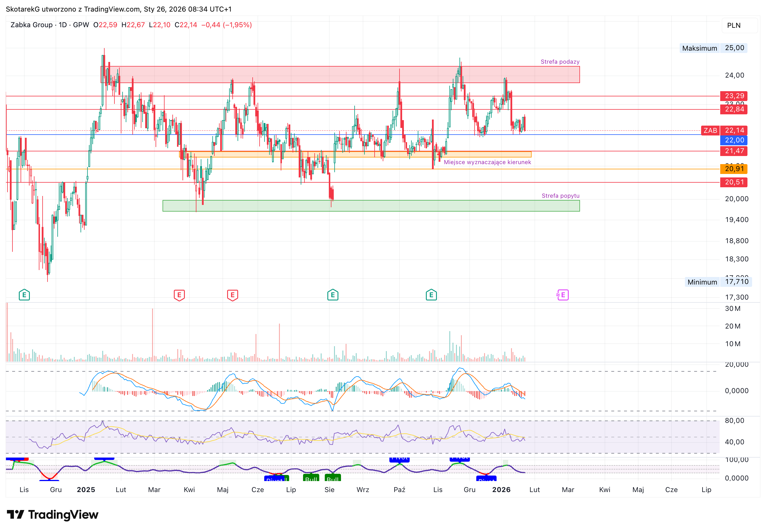Click the 19,400 price axis label
This screenshot has height=532, width=766.
(736, 220)
